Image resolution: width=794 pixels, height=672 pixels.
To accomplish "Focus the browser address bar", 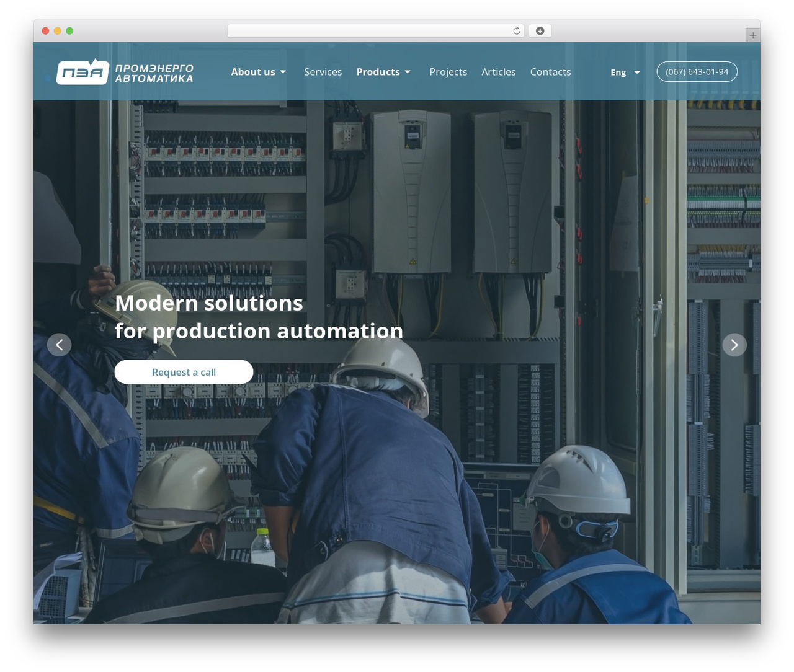I will 375,31.
